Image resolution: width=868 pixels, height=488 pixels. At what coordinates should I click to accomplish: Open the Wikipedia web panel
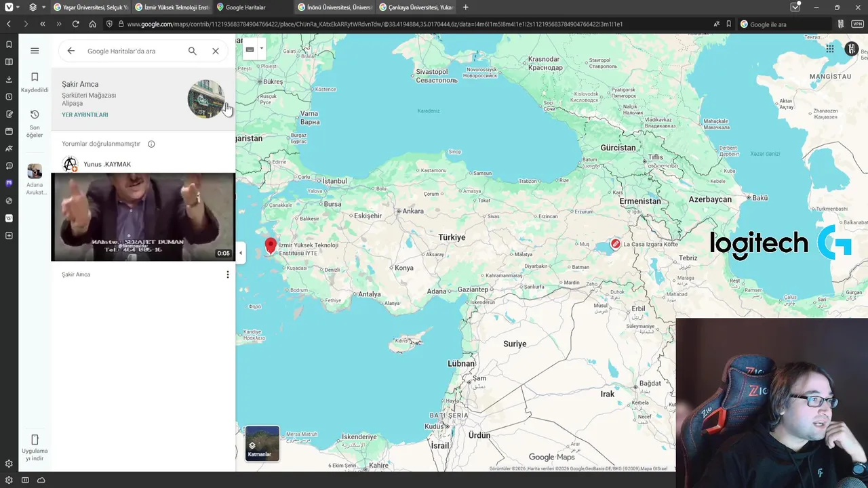pyautogui.click(x=9, y=218)
